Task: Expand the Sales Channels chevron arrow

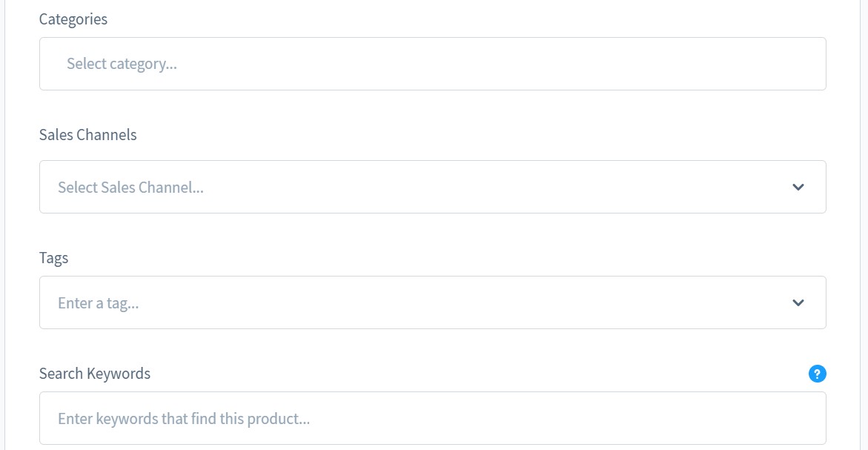Action: (x=798, y=187)
